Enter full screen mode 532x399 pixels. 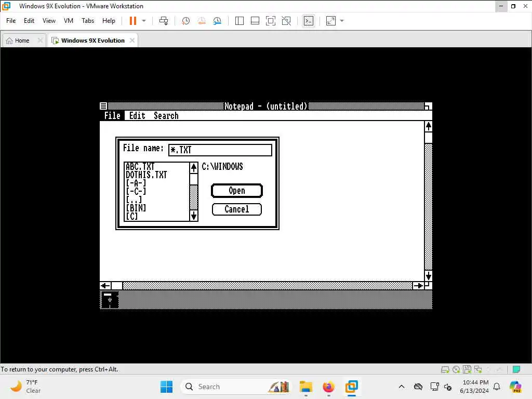pos(270,21)
